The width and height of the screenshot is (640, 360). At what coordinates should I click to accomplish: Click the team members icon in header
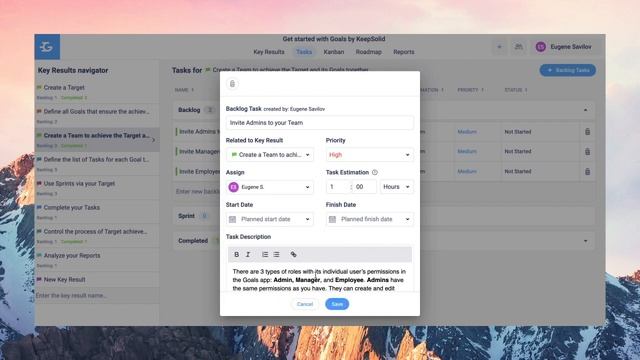coord(518,47)
